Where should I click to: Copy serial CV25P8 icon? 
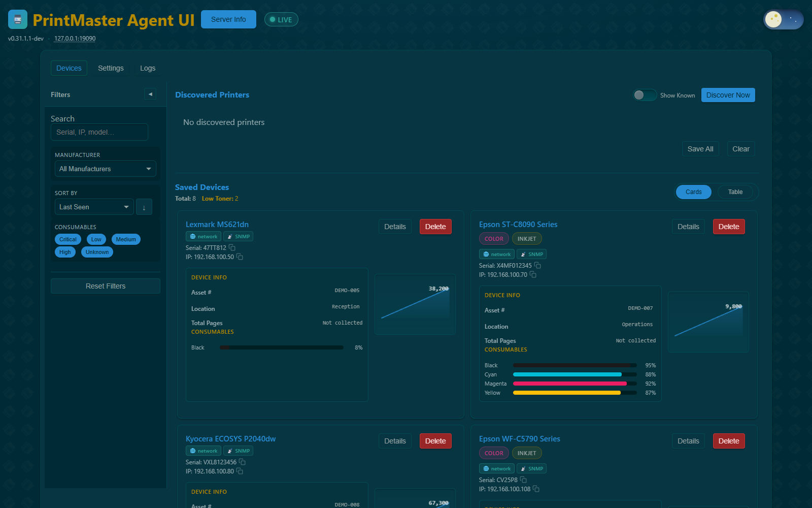point(523,480)
